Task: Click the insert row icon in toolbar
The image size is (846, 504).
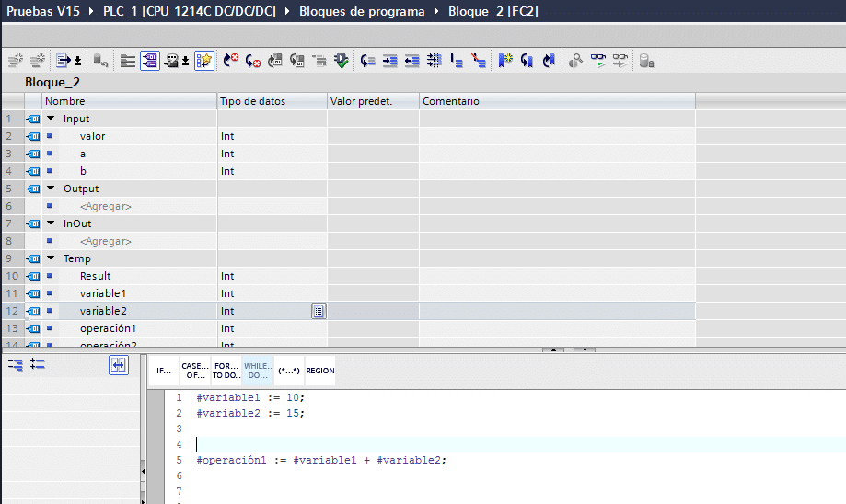Action: coord(16,61)
